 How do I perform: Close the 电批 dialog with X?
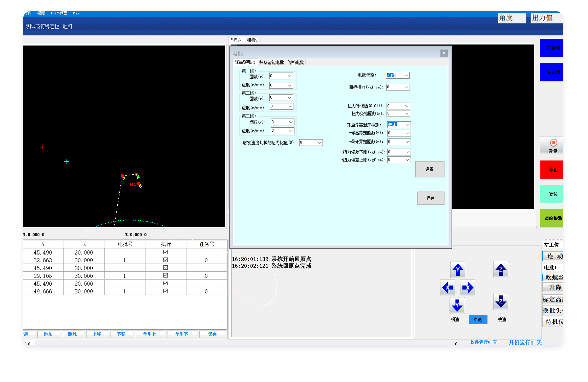[x=444, y=53]
